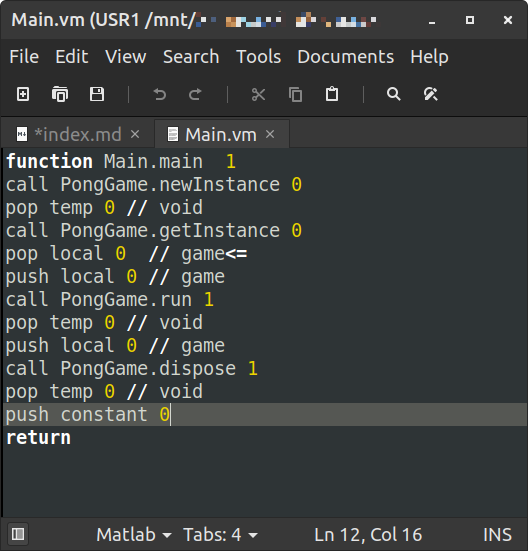Open the Documents menu

346,57
